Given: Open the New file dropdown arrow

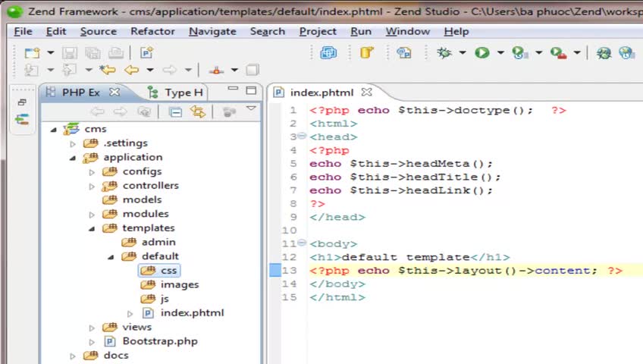Looking at the screenshot, I should point(51,52).
